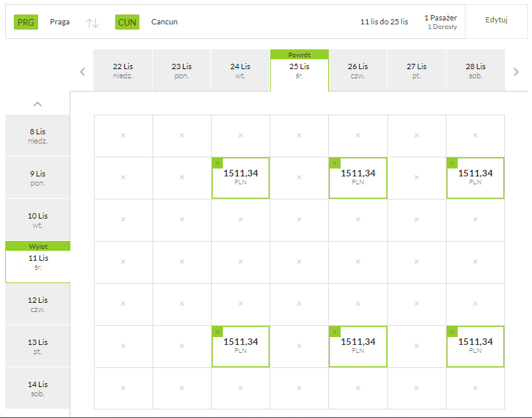This screenshot has height=418, width=532.
Task: Click star icon on 9 Lis / 24 Lis fare
Action: pos(218,163)
